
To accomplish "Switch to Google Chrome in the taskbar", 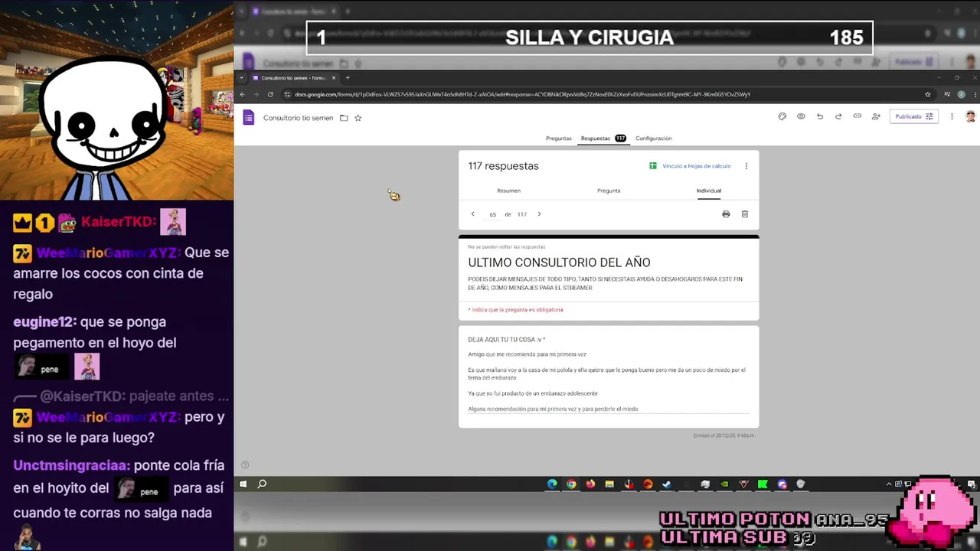I will [571, 484].
